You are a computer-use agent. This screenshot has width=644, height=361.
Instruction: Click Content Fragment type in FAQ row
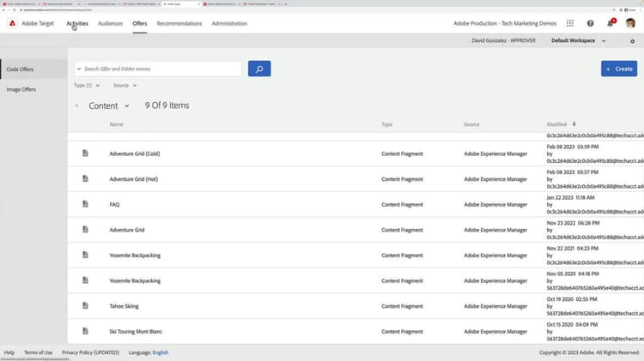402,205
